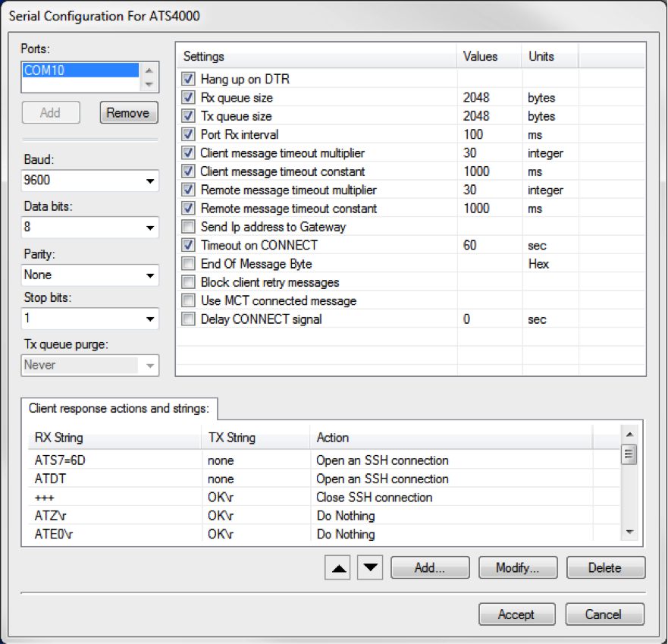Viewport: 668px width, 644px height.
Task: Select Client response actions and strings tab
Action: [119, 408]
